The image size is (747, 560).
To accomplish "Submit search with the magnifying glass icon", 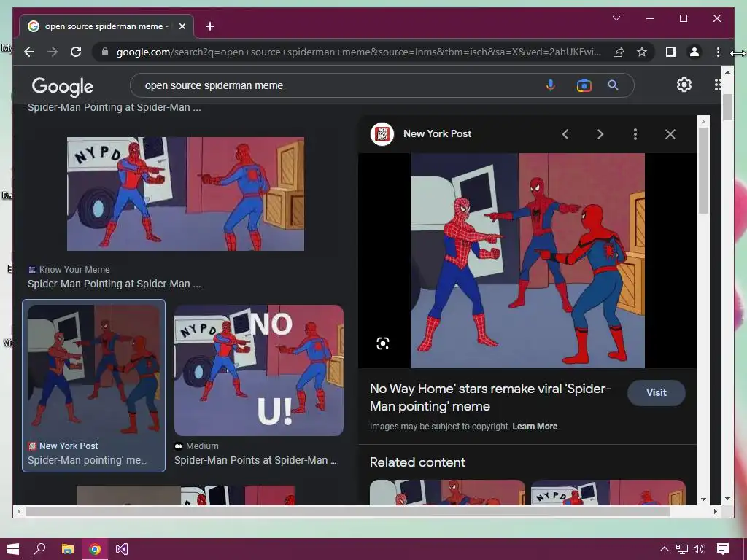I will click(x=613, y=85).
